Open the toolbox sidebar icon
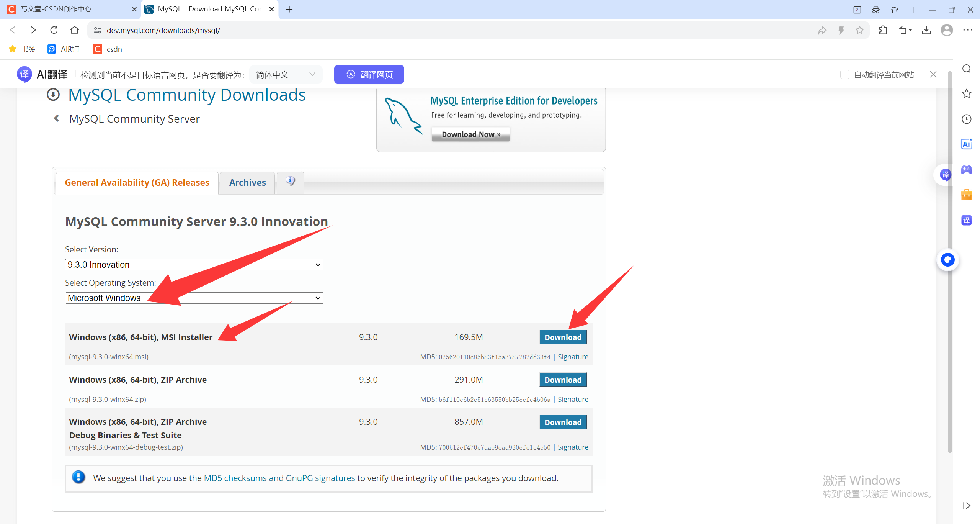The image size is (980, 524). (967, 195)
